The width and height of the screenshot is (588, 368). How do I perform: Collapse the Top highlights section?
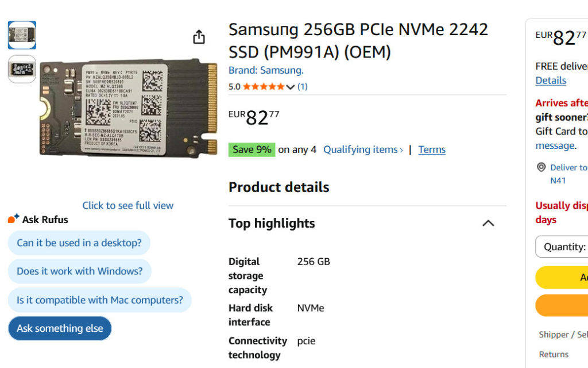tap(488, 223)
